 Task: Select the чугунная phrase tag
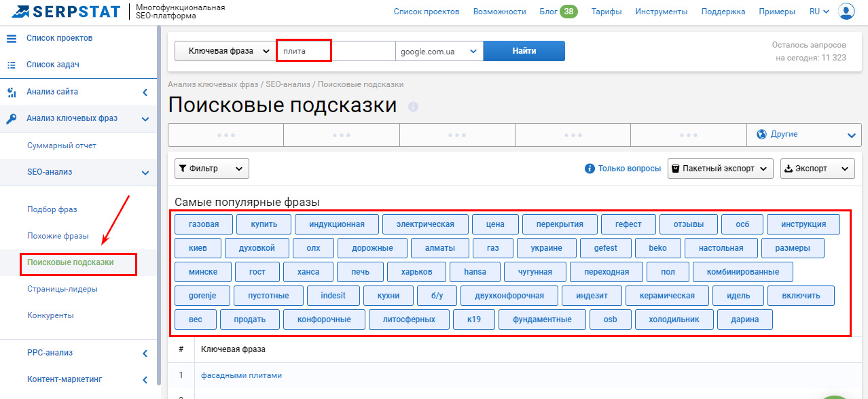(536, 273)
